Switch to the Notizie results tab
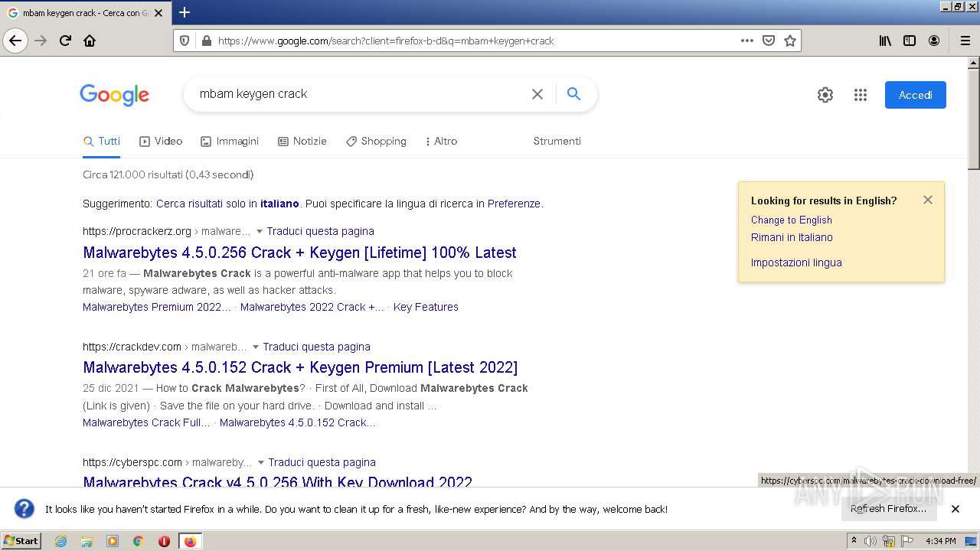The image size is (980, 551). 302,142
